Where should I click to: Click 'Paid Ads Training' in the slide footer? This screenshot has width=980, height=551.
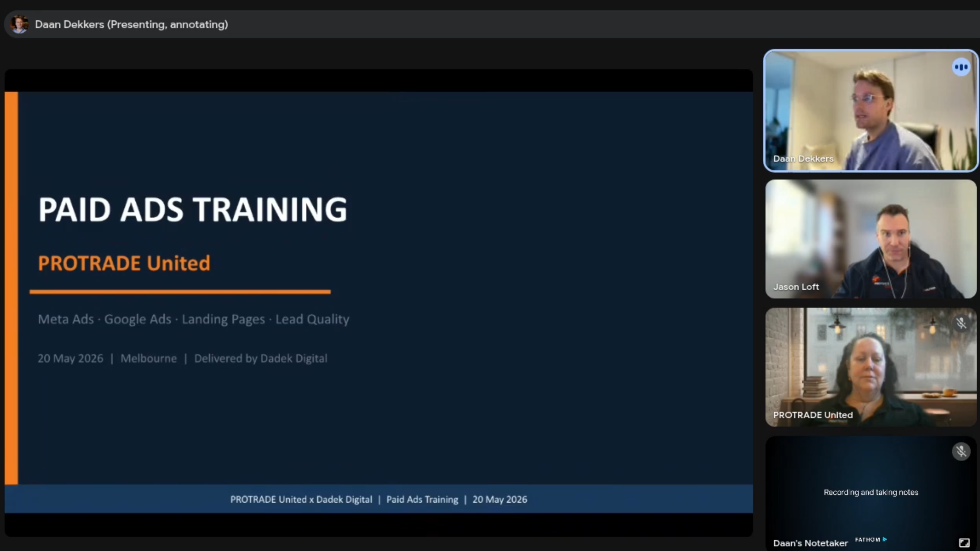click(x=422, y=499)
